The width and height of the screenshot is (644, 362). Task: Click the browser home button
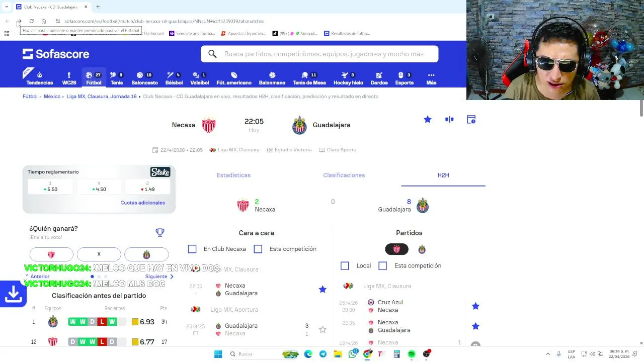point(44,21)
